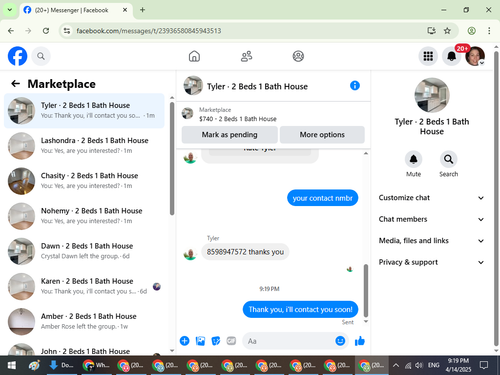Expand Chat members section
The image size is (500, 375).
(x=431, y=219)
